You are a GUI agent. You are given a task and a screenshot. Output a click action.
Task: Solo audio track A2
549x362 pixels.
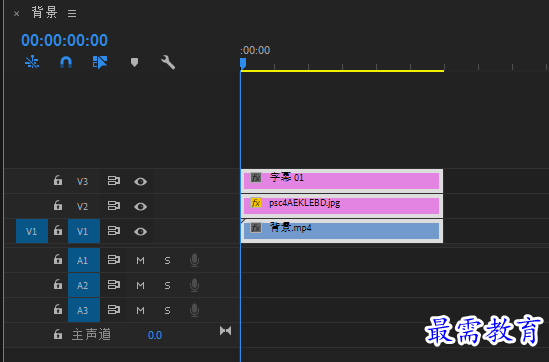[167, 286]
